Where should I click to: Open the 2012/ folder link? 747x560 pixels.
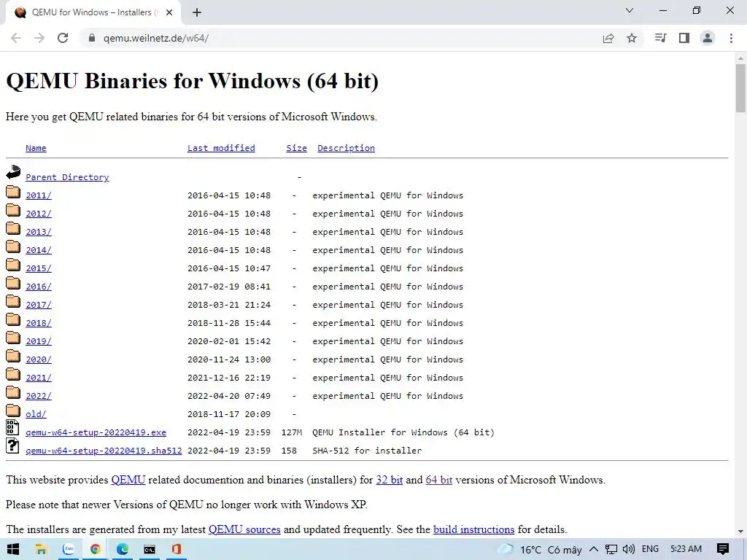(x=39, y=214)
